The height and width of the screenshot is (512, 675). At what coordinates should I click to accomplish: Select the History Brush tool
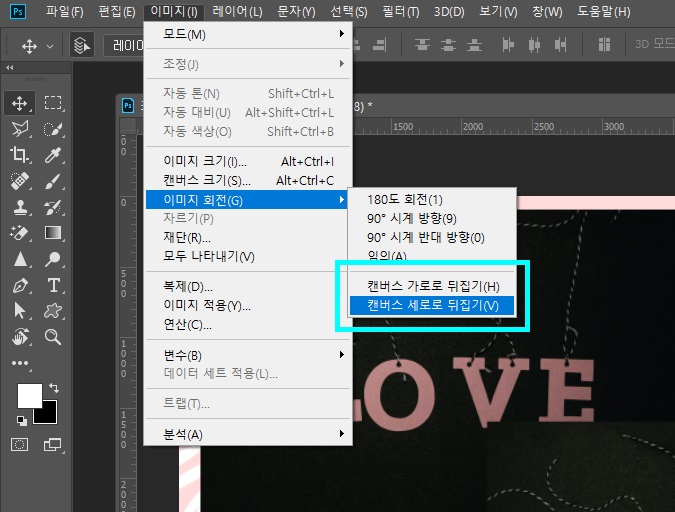53,207
